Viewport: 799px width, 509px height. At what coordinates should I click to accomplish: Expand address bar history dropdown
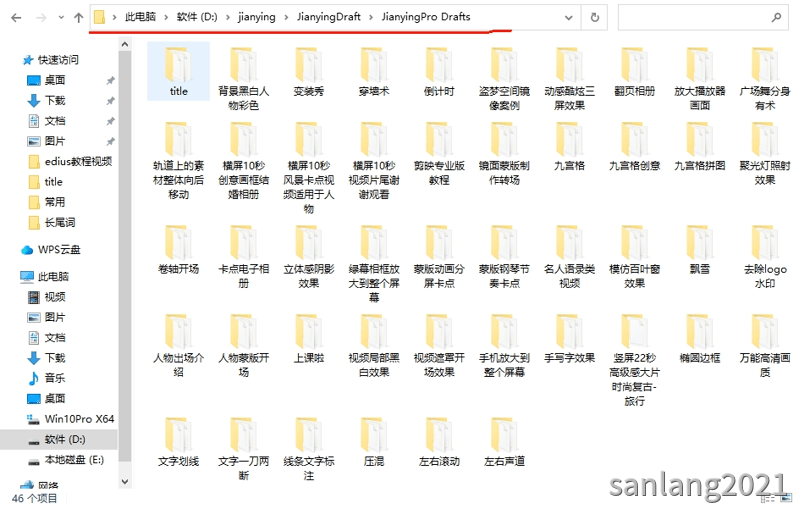click(x=569, y=18)
